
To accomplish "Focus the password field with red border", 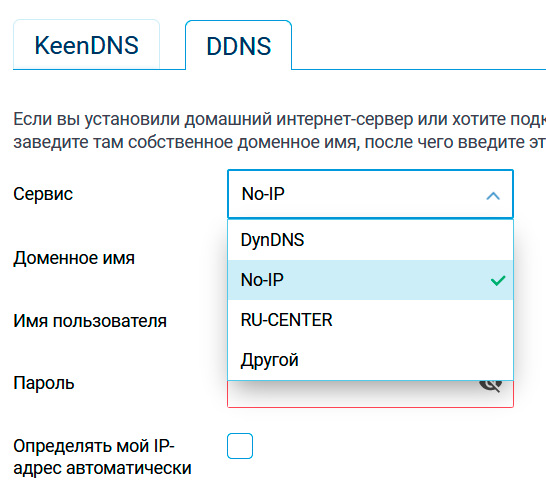I will pyautogui.click(x=370, y=394).
